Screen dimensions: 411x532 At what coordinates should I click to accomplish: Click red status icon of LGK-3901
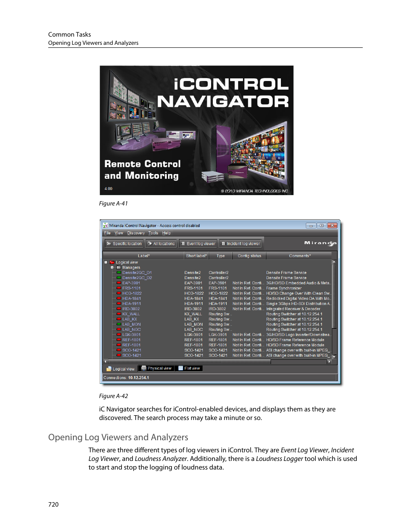119,335
